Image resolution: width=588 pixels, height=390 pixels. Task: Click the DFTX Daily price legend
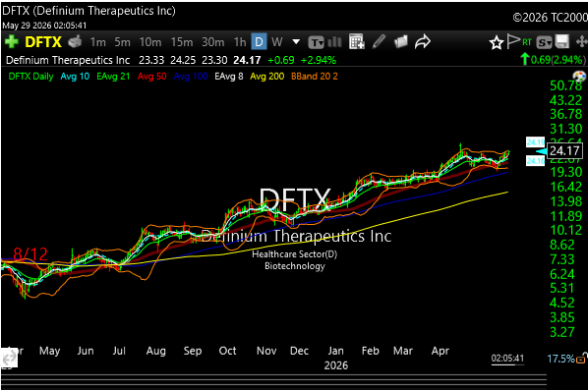pos(30,77)
